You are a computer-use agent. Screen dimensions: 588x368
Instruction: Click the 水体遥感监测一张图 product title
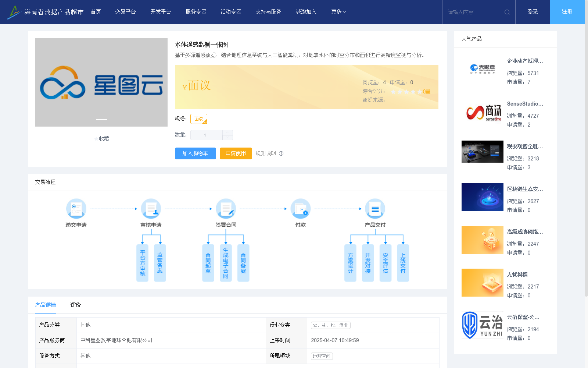(x=201, y=45)
